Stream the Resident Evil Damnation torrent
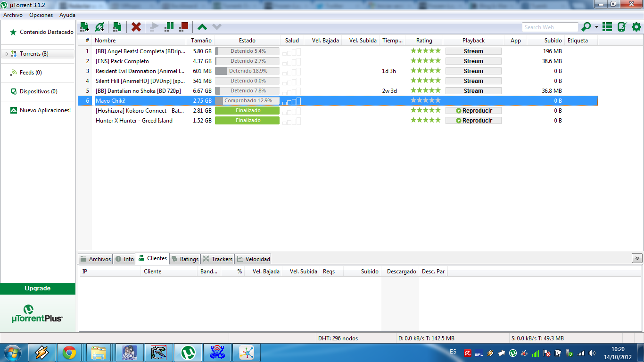644x362 pixels. tap(473, 71)
